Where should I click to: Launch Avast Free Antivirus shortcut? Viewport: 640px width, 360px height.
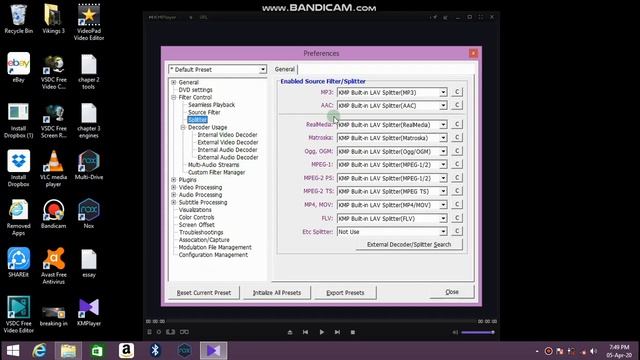tap(53, 266)
